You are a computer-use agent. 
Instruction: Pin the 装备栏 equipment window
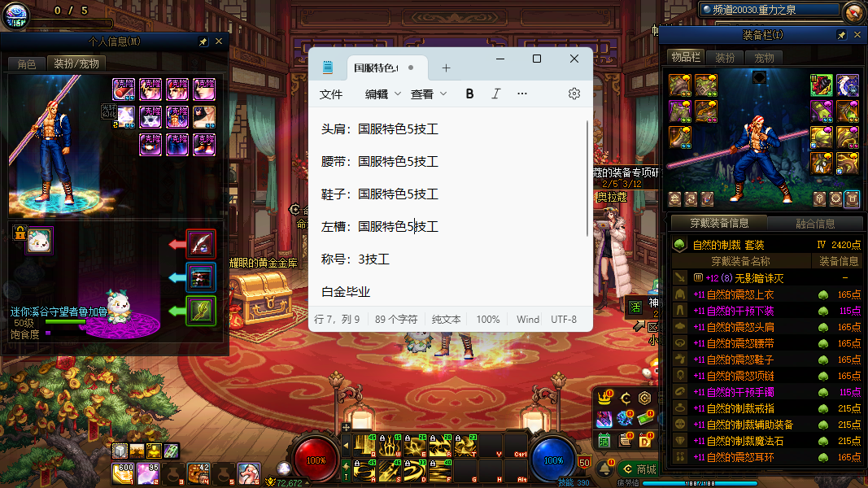click(841, 35)
